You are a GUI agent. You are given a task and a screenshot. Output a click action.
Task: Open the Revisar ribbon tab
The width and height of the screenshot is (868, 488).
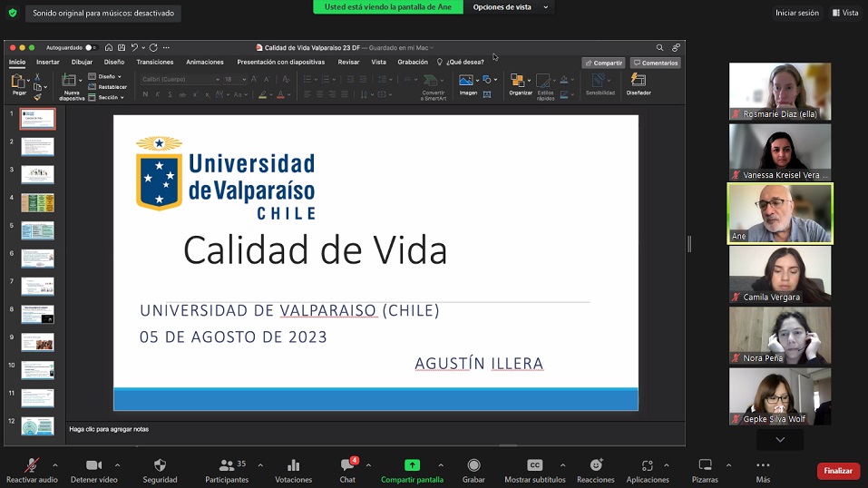(x=349, y=62)
